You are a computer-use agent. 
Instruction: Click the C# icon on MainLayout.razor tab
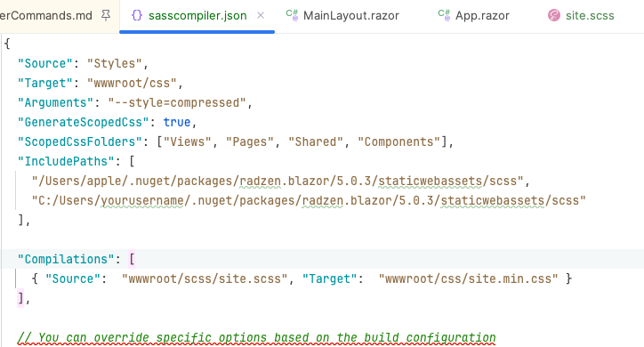pyautogui.click(x=292, y=15)
